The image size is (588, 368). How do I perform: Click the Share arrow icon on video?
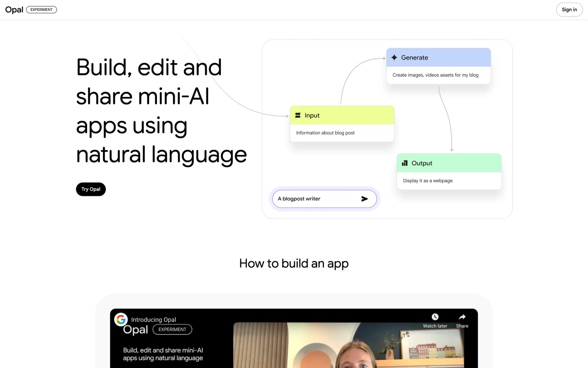click(462, 317)
